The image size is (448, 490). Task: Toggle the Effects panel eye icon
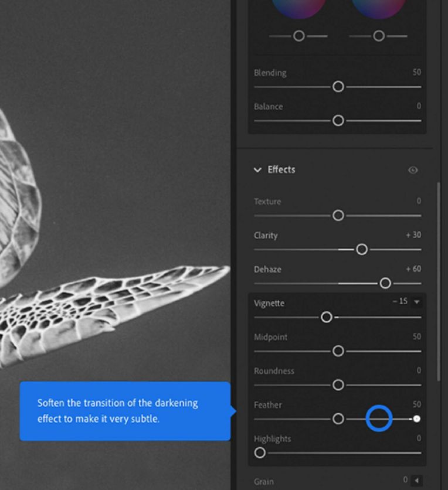[x=413, y=170]
